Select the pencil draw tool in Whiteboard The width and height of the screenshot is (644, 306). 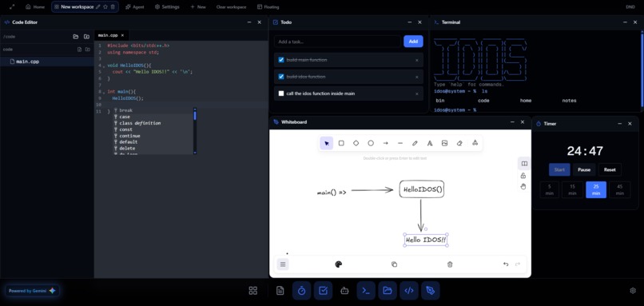(x=415, y=143)
